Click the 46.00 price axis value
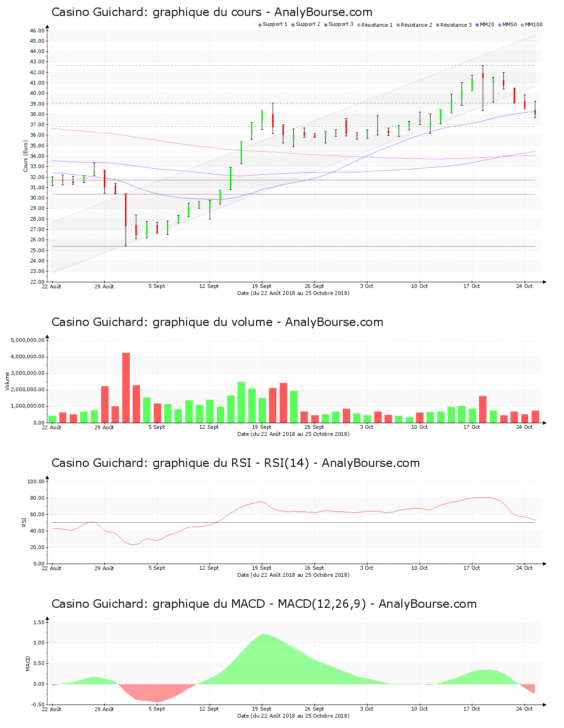 coord(37,31)
